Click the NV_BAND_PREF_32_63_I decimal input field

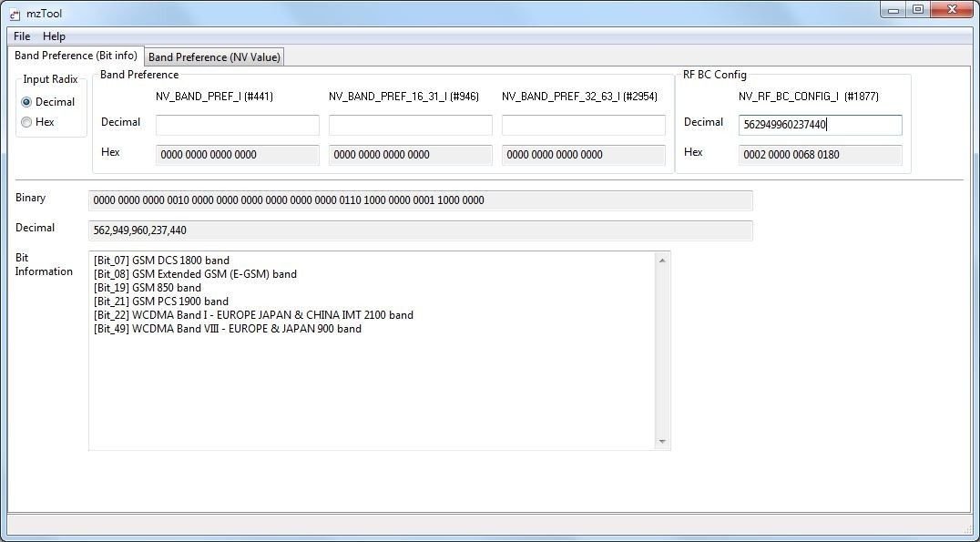pos(584,125)
